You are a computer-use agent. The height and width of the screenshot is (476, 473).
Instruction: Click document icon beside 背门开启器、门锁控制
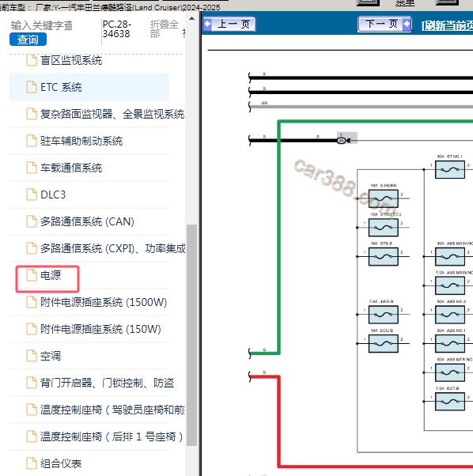pyautogui.click(x=32, y=383)
